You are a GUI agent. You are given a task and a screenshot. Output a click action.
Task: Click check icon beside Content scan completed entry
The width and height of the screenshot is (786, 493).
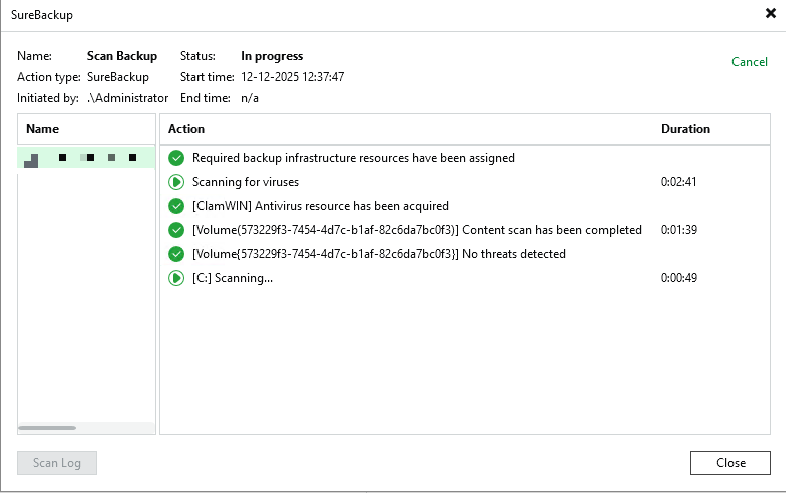click(x=176, y=230)
